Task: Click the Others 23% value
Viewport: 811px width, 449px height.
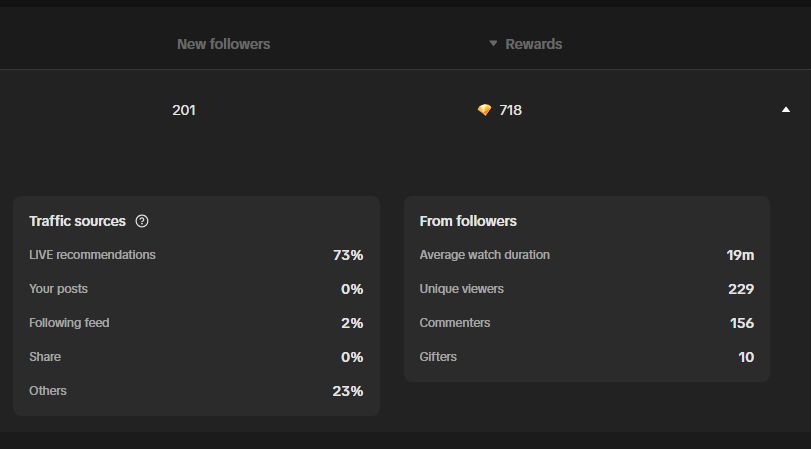Action: click(x=348, y=391)
